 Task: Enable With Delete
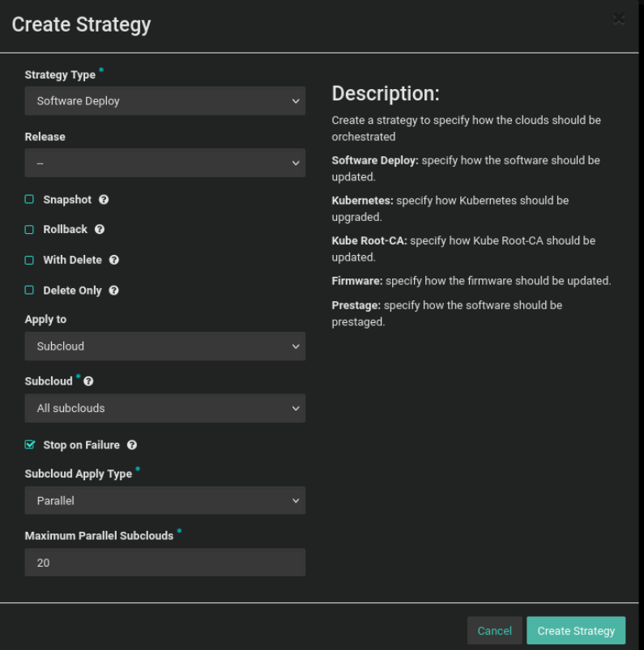pyautogui.click(x=28, y=260)
